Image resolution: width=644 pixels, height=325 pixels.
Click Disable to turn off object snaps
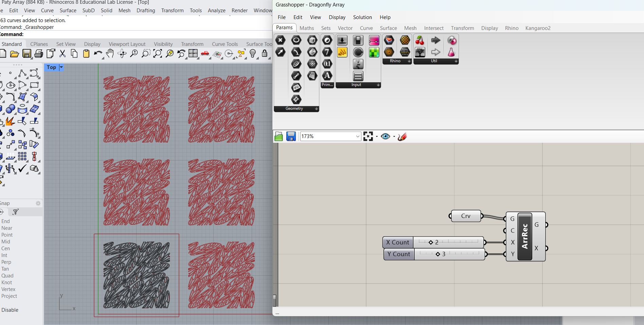(10, 310)
